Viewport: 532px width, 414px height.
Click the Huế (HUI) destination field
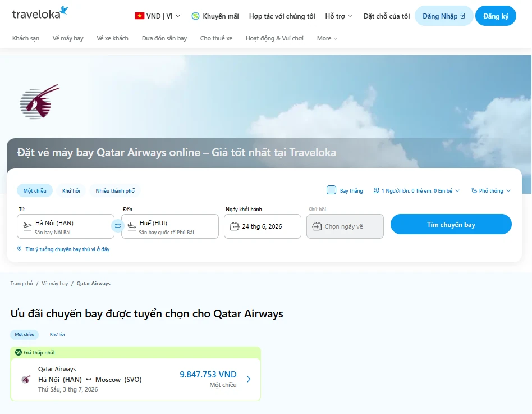pos(170,226)
